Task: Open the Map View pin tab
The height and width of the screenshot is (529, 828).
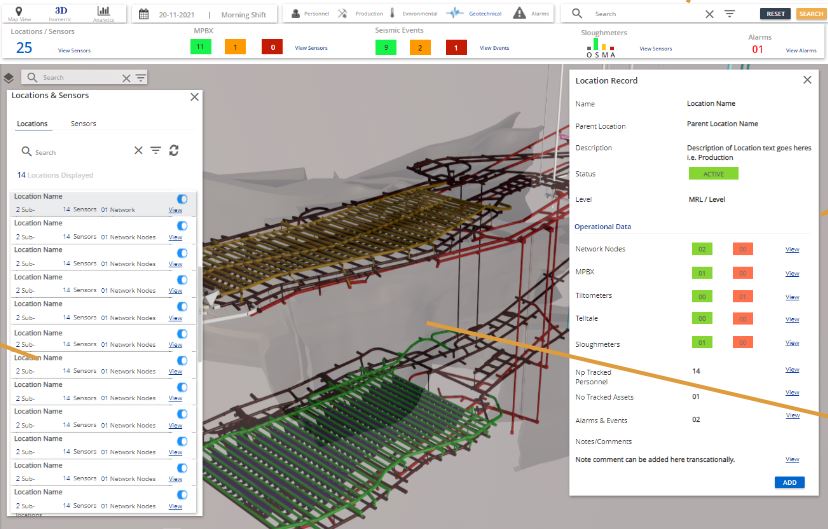Action: [19, 14]
